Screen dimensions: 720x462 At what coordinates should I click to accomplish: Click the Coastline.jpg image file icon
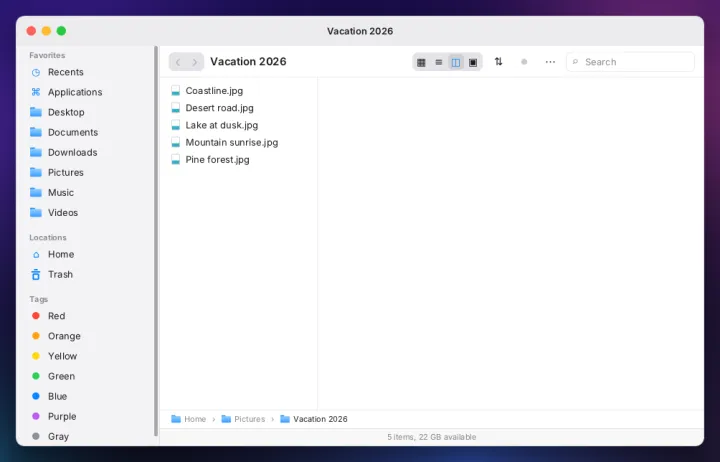click(175, 91)
